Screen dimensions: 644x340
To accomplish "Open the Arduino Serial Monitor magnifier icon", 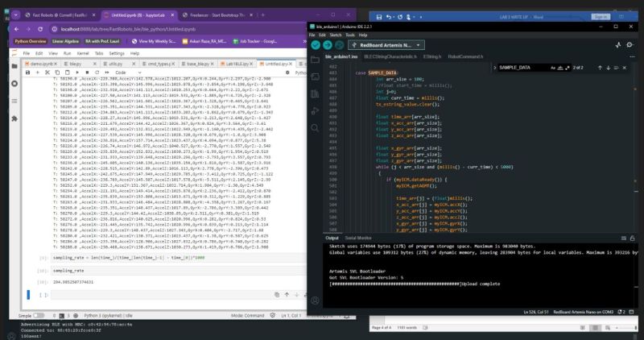I will click(x=630, y=45).
